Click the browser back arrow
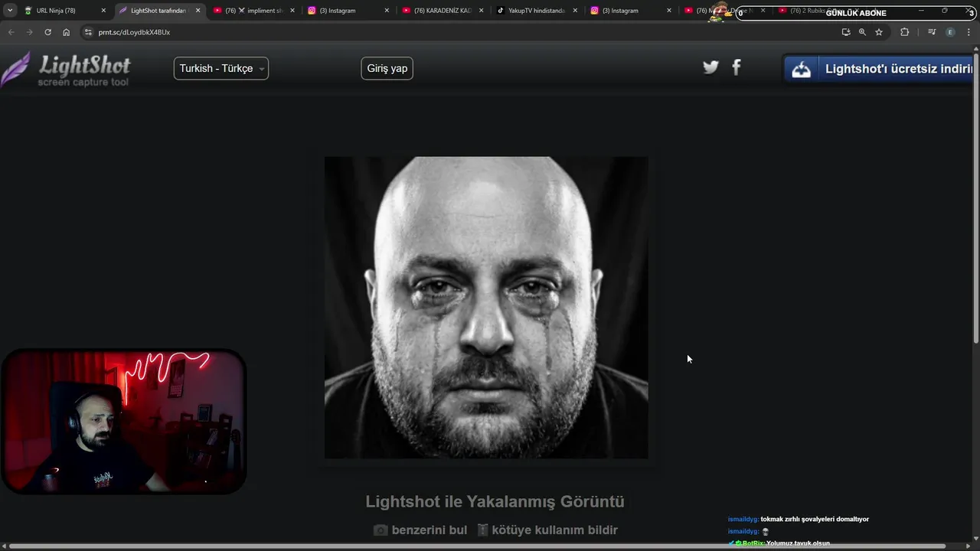Screen dimensions: 980x551 (11, 32)
